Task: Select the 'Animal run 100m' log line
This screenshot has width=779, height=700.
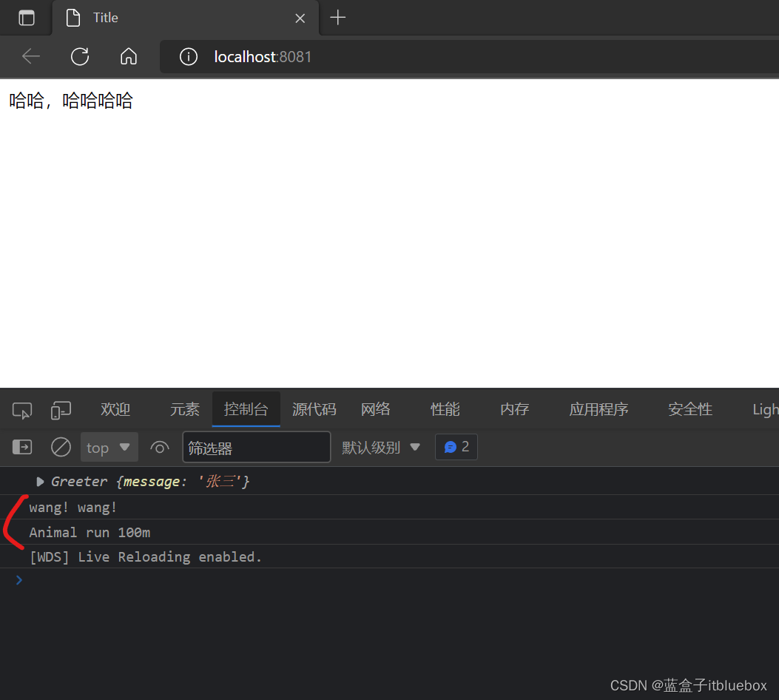Action: point(90,533)
